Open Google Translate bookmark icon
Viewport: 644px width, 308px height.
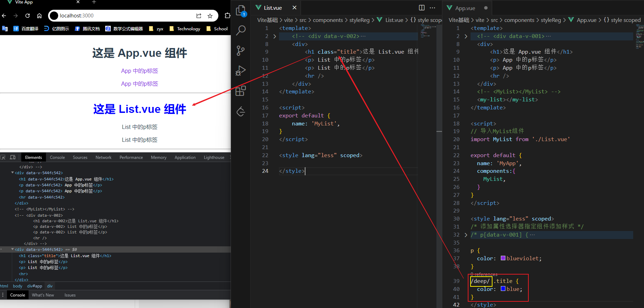(x=5, y=29)
